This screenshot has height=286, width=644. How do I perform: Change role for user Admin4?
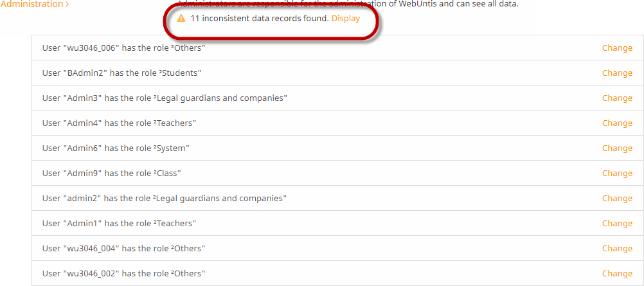[x=617, y=123]
